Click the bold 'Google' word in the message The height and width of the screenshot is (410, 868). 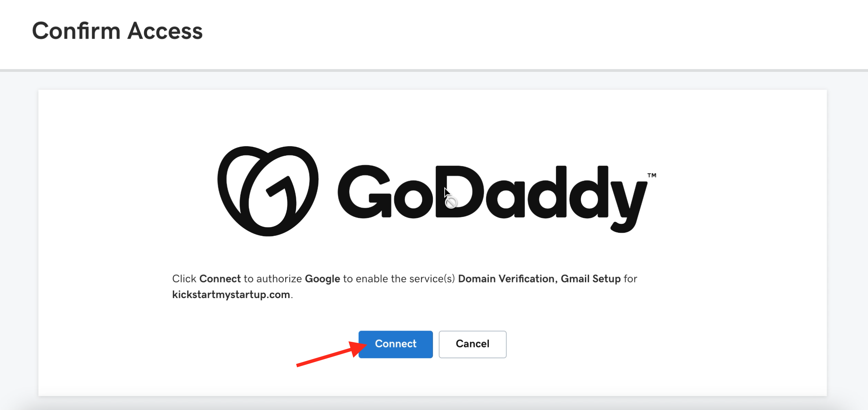[322, 279]
